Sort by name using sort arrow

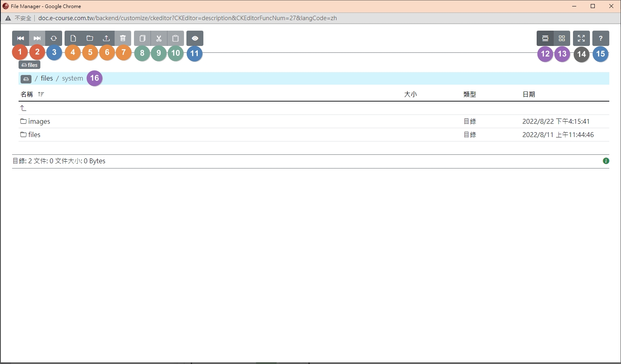pos(41,94)
